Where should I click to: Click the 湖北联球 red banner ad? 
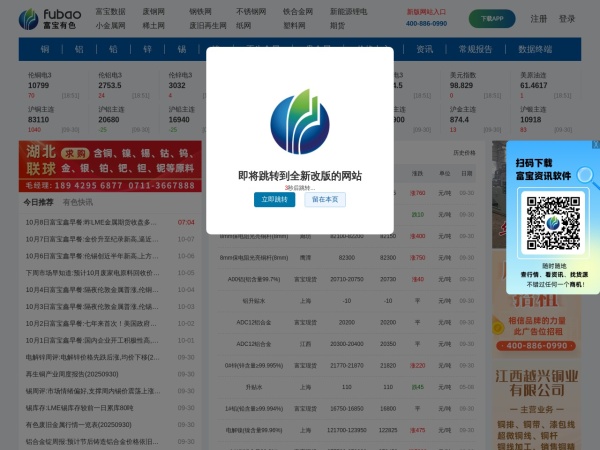(x=110, y=166)
